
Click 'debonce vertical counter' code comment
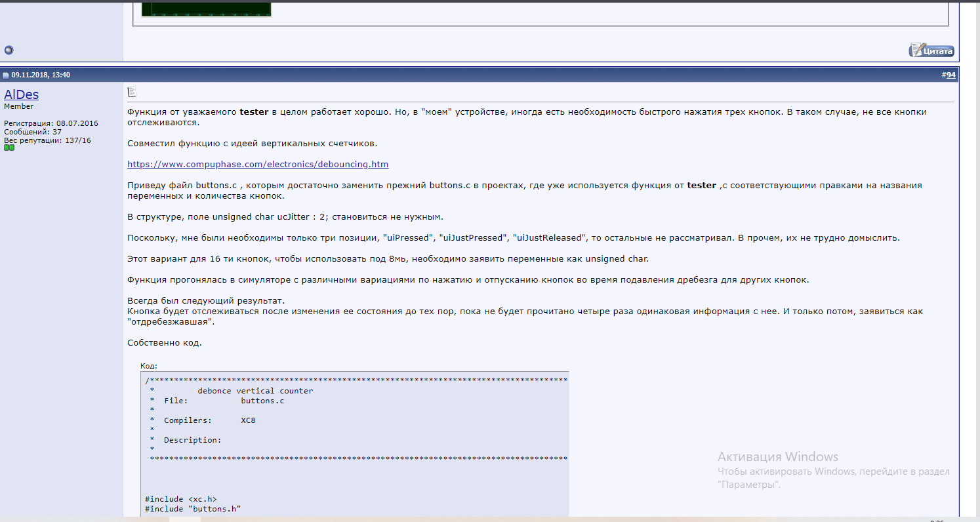pyautogui.click(x=255, y=391)
